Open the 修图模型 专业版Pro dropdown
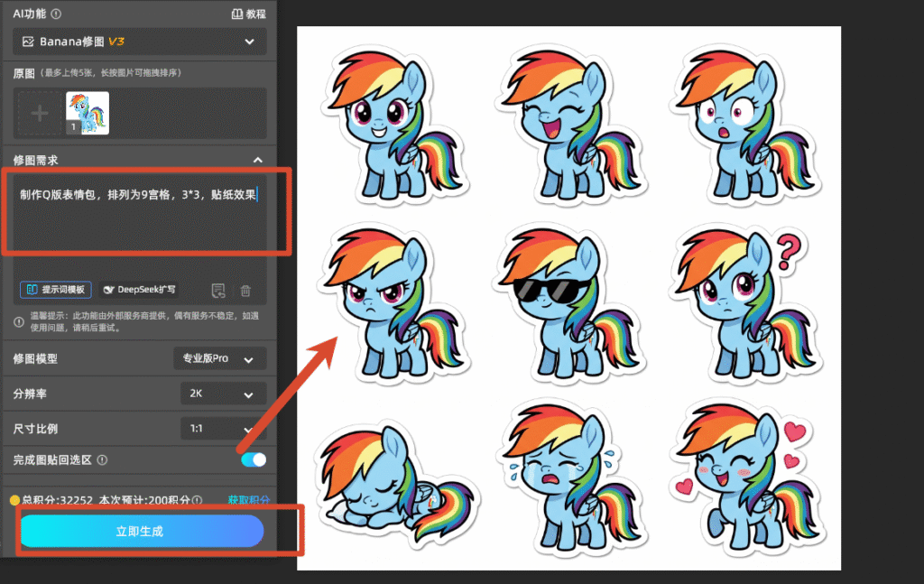This screenshot has height=584, width=924. click(x=220, y=358)
